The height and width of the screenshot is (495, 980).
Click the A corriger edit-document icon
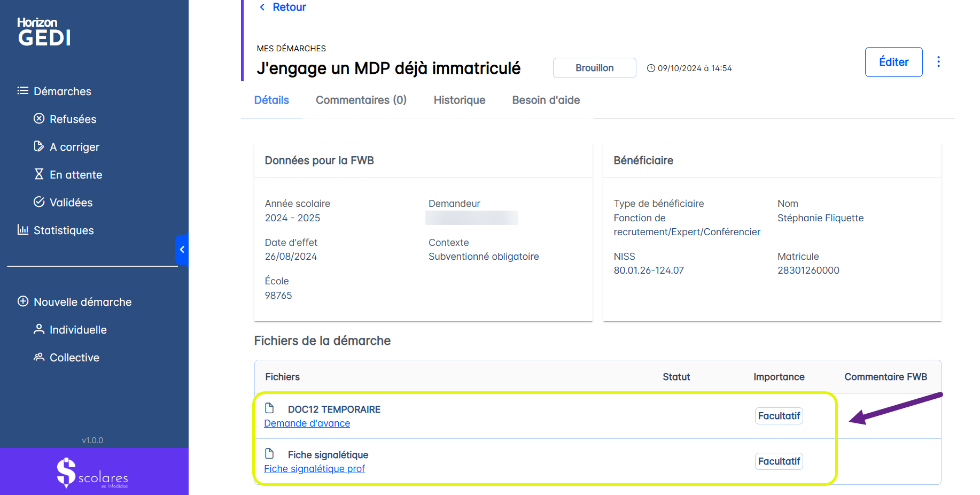click(x=39, y=146)
